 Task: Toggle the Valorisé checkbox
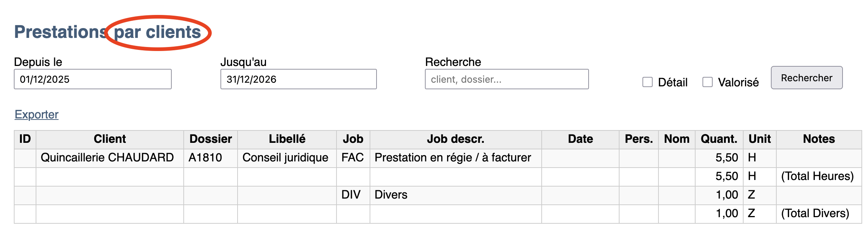tap(707, 82)
